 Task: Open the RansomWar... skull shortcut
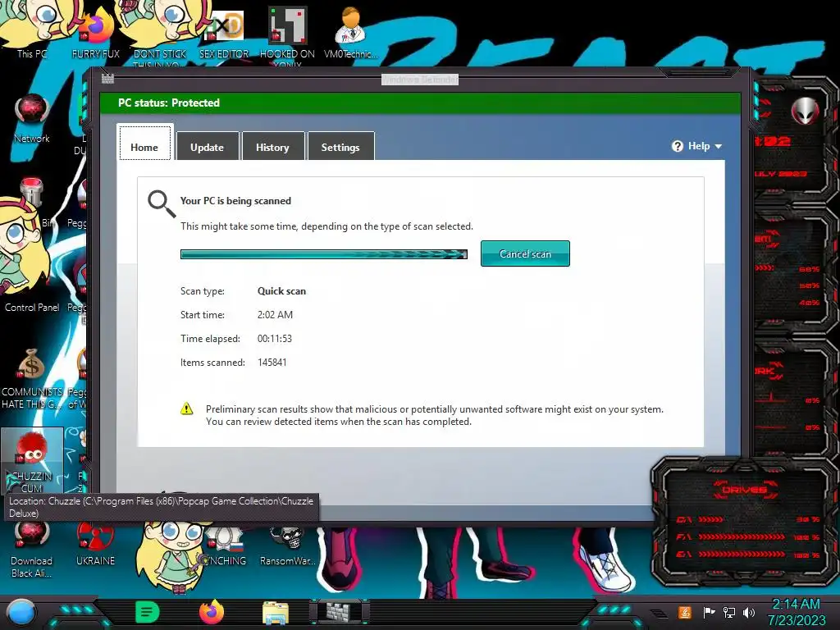288,546
